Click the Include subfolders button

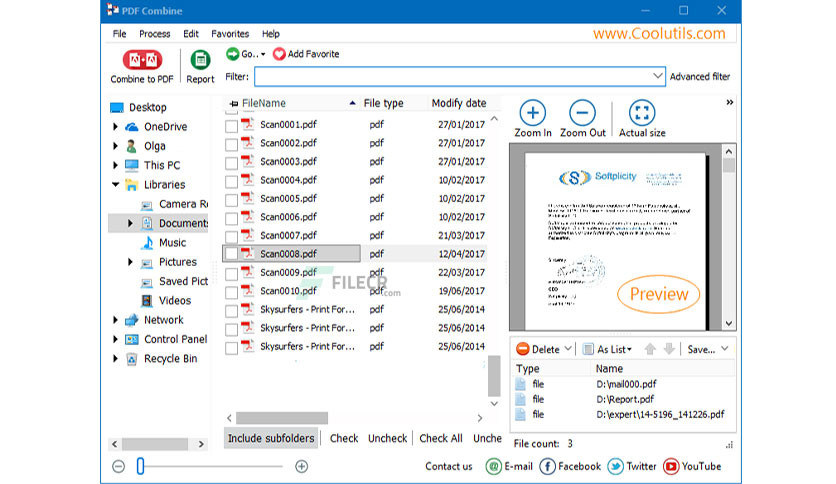click(271, 438)
